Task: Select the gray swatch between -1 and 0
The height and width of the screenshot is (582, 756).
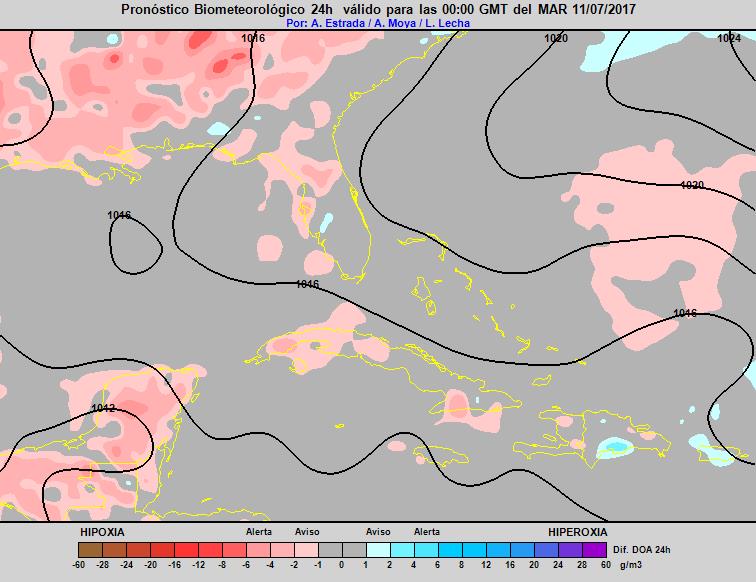Action: point(330,550)
